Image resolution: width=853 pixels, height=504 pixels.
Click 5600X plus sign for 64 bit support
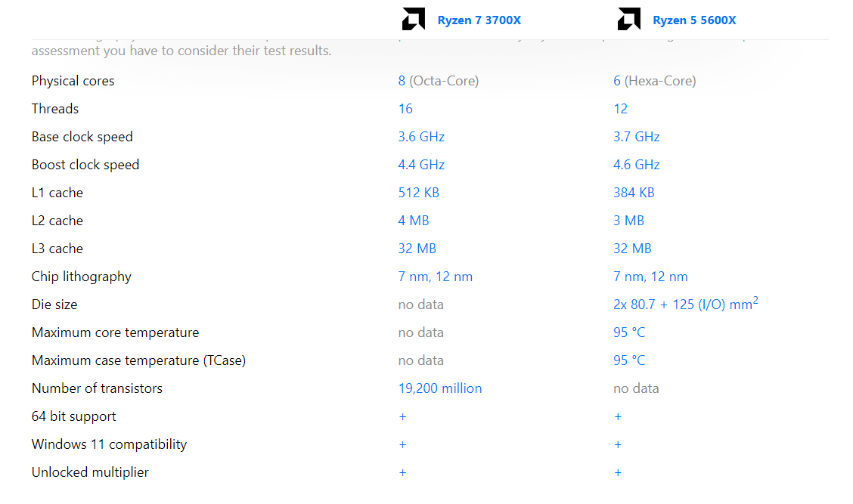[618, 416]
